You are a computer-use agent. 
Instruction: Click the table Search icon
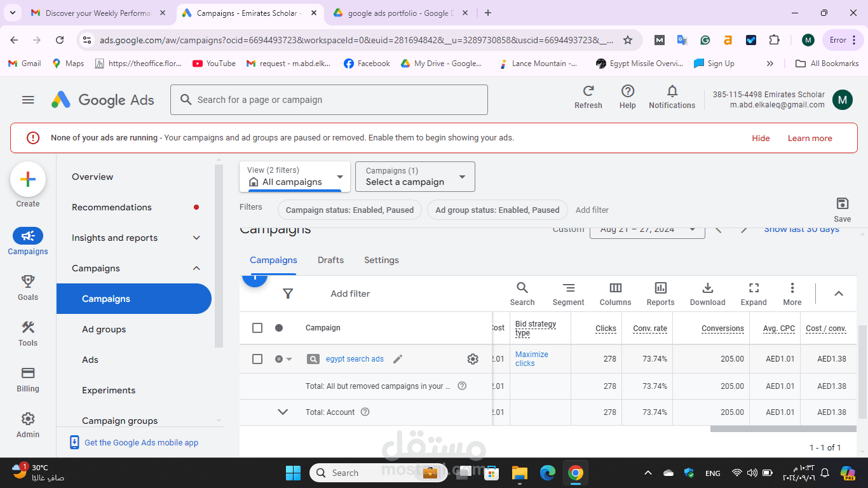point(522,294)
